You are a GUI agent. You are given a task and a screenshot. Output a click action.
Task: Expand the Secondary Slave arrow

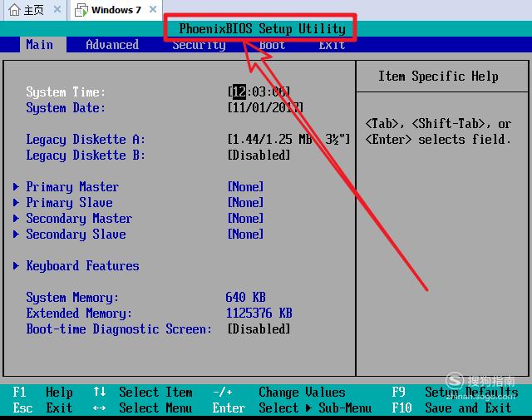pyautogui.click(x=16, y=234)
